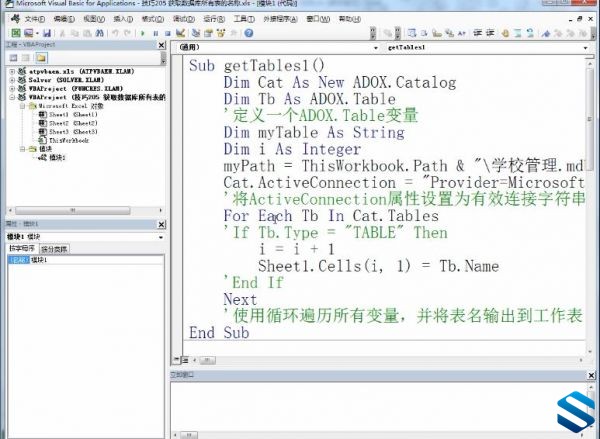Click Full Module View button at code window bottom
This screenshot has width=600, height=439.
(x=185, y=360)
